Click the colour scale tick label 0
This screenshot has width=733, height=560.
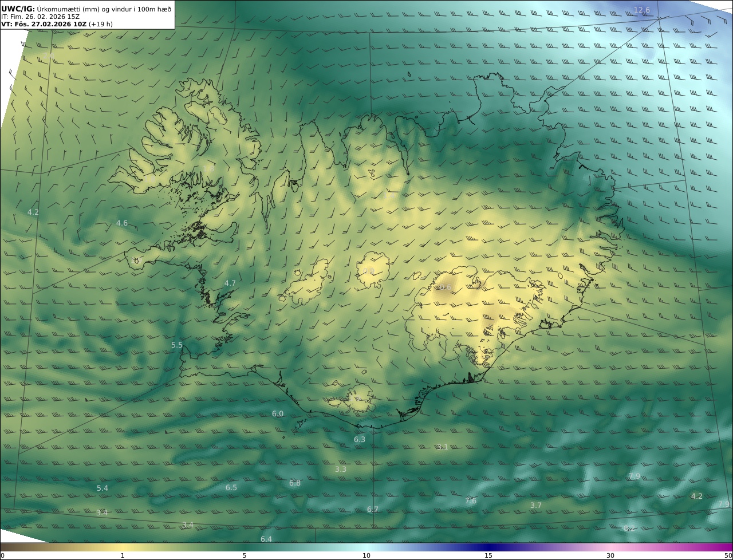pyautogui.click(x=2, y=555)
